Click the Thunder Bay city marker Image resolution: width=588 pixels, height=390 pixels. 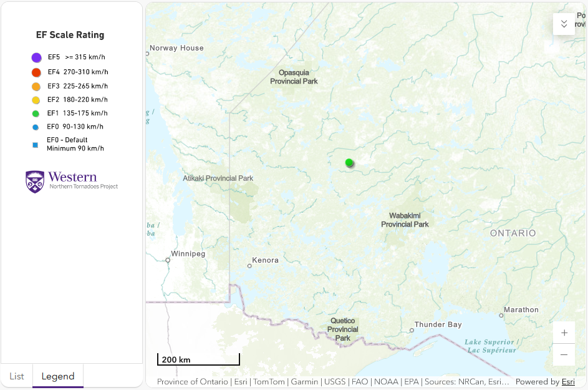pyautogui.click(x=412, y=330)
